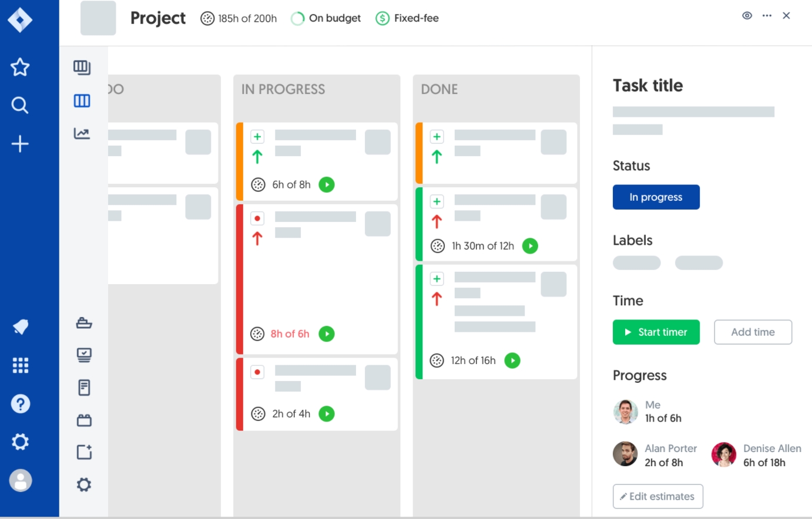This screenshot has width=812, height=519.
Task: Switch to the board columns view
Action: pyautogui.click(x=82, y=101)
